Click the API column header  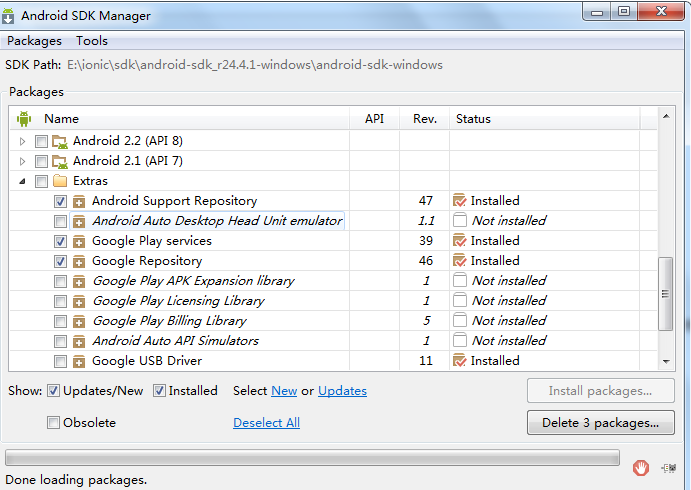click(x=375, y=119)
